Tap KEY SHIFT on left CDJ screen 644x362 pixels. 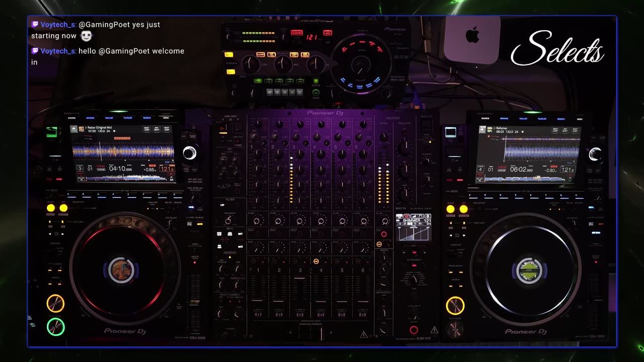(156, 129)
